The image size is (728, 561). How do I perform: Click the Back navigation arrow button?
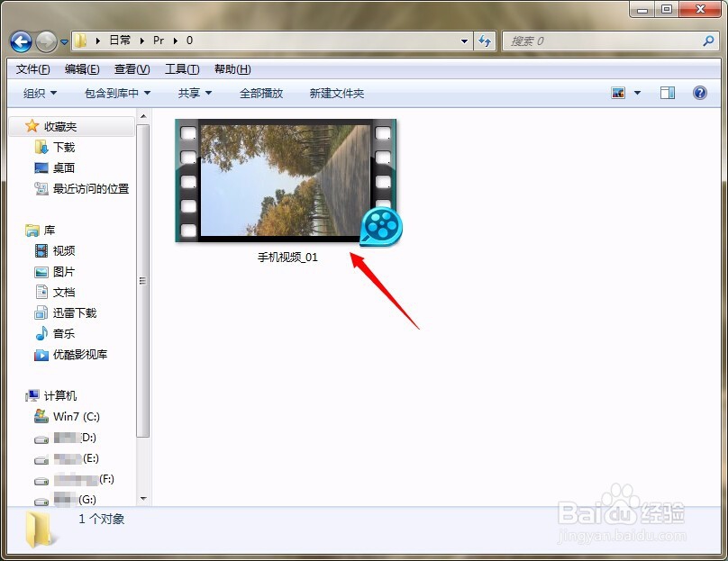tap(21, 41)
